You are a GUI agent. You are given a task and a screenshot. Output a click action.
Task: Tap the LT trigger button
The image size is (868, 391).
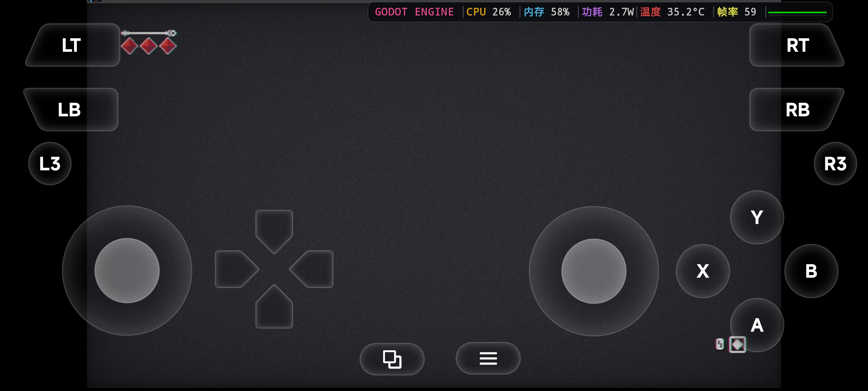point(73,45)
